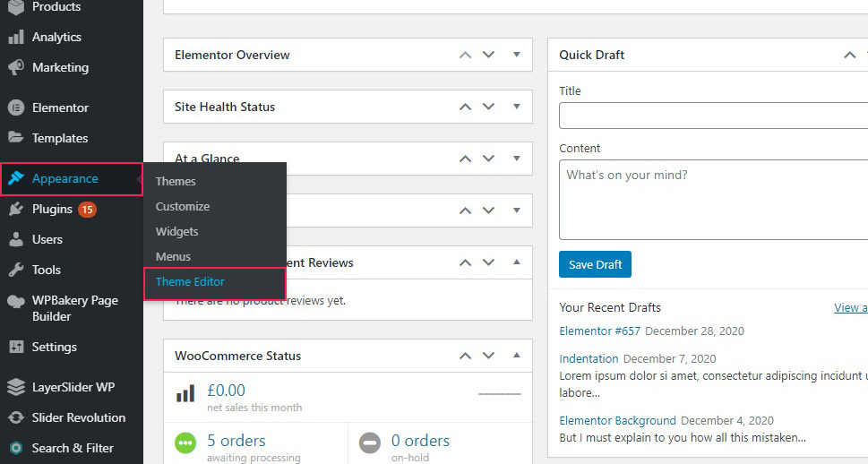Move At a Glance panel down
868x464 pixels.
(488, 159)
